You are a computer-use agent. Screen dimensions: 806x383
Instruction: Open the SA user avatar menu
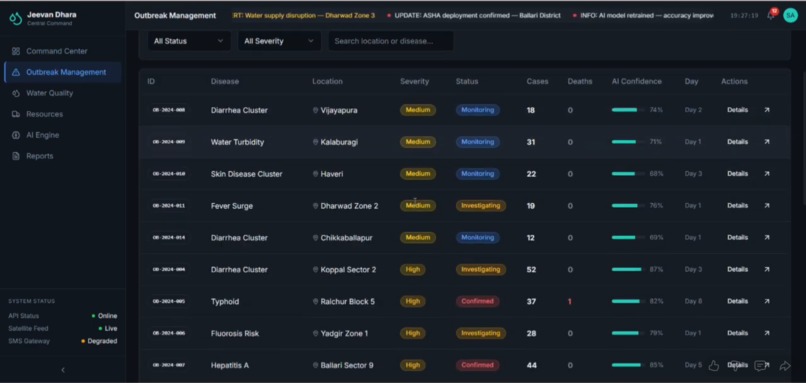coord(790,15)
